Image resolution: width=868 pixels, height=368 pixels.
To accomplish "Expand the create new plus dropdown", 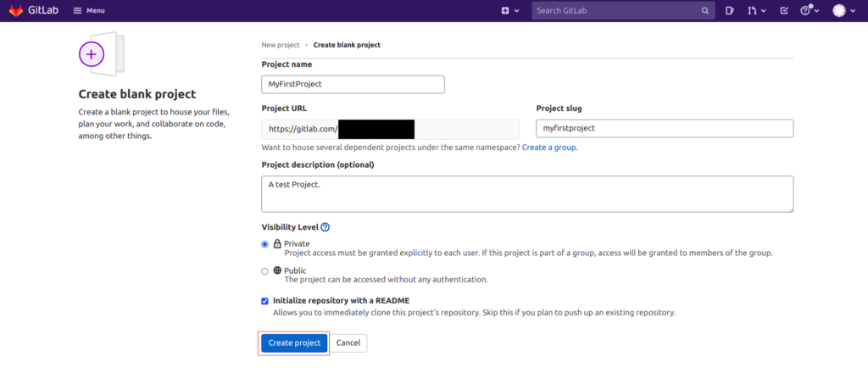I will tap(510, 10).
